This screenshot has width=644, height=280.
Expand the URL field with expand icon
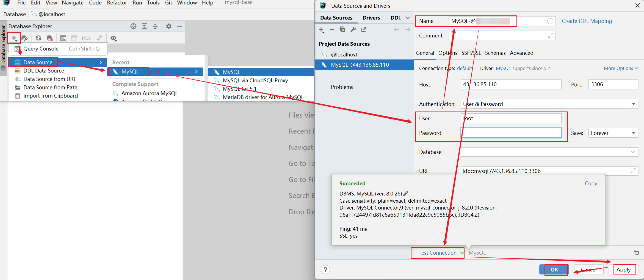(633, 171)
